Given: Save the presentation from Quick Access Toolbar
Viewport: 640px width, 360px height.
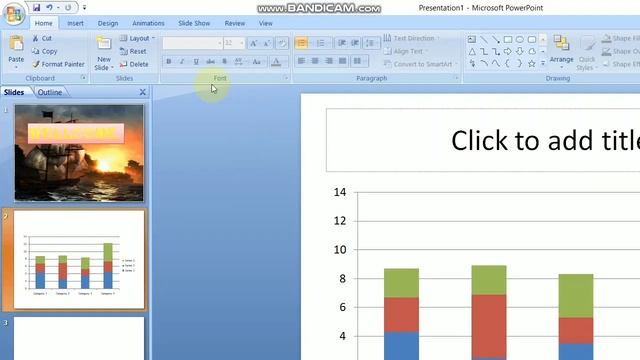Looking at the screenshot, I should coord(36,7).
